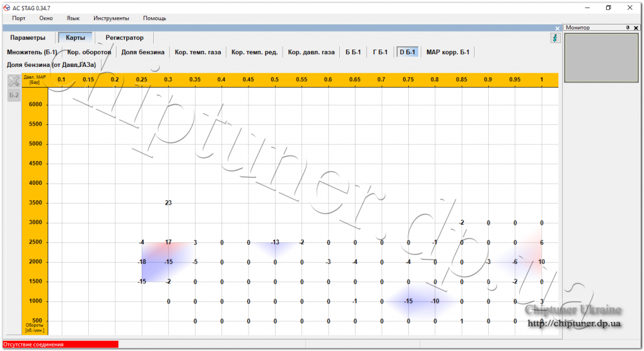This screenshot has width=644, height=351.
Task: Open the Доля бензина map tab
Action: pyautogui.click(x=142, y=52)
